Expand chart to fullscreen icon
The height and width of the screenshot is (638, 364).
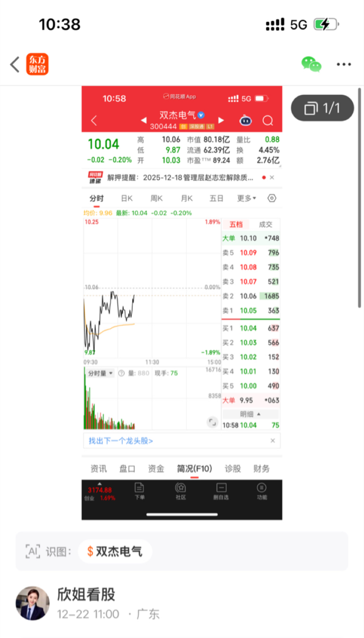pos(212,422)
